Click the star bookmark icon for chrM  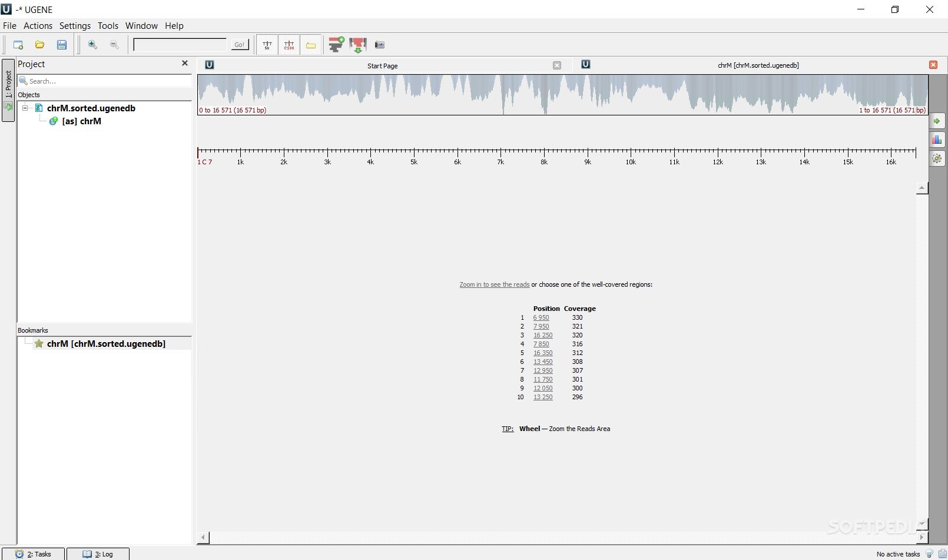point(39,343)
